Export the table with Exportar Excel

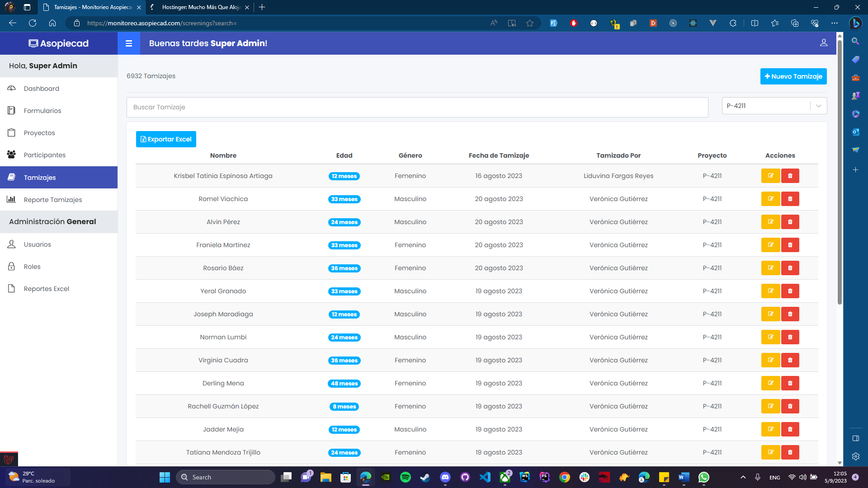pyautogui.click(x=166, y=139)
